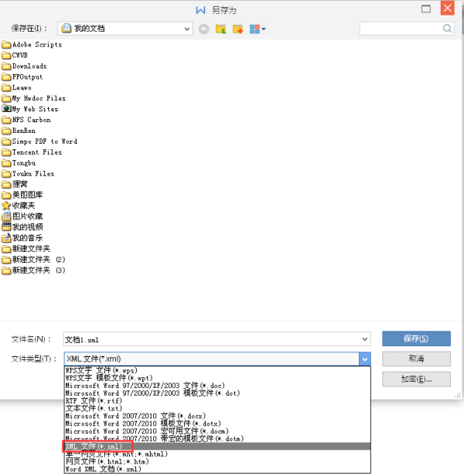Select the Tongbu folder

pos(19,163)
